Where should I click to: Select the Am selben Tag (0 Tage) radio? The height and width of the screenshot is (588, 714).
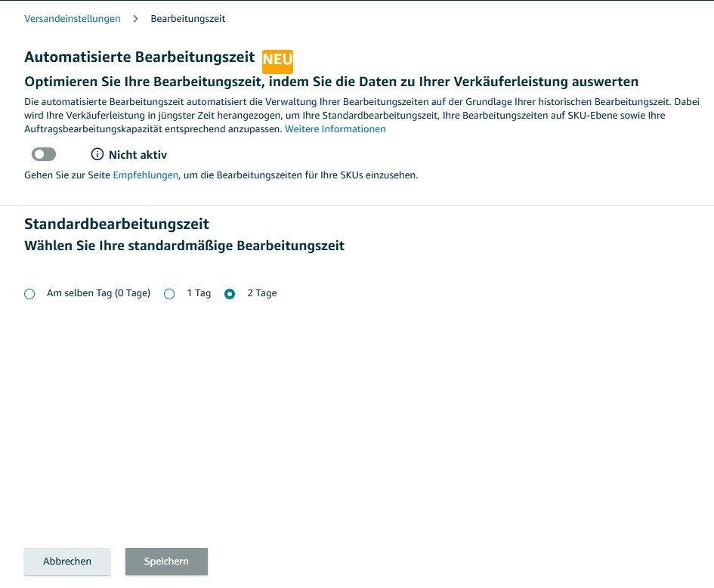29,294
